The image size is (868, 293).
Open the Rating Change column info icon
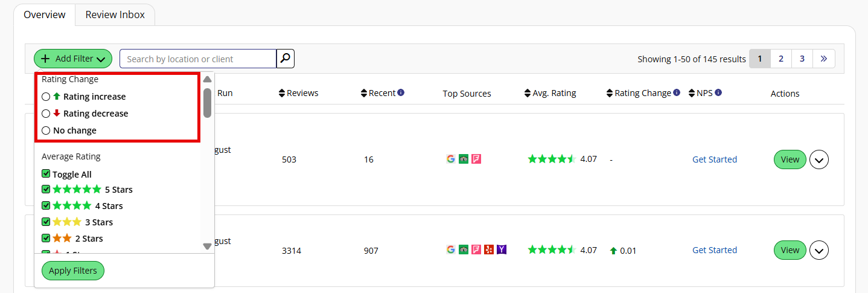(677, 93)
